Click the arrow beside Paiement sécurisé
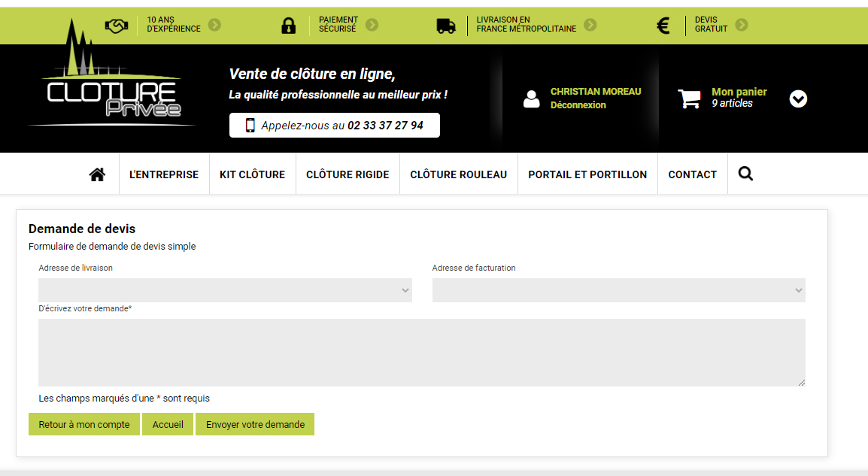Viewport: 868px width, 476px height. 372,25
